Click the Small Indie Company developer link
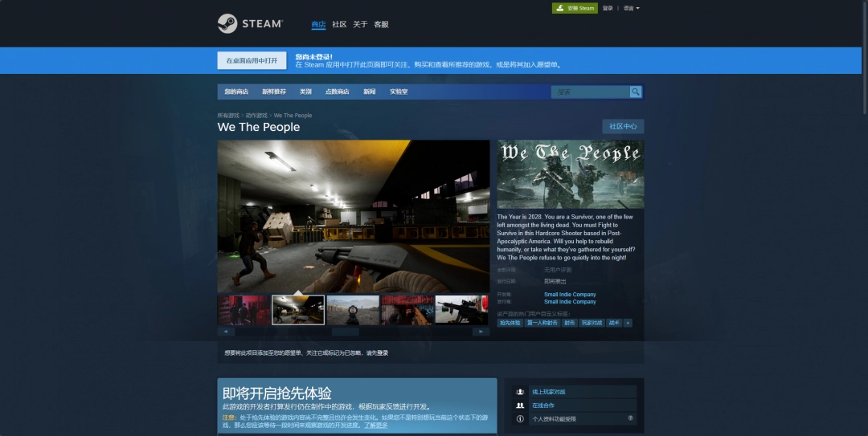The width and height of the screenshot is (868, 436). [x=570, y=295]
